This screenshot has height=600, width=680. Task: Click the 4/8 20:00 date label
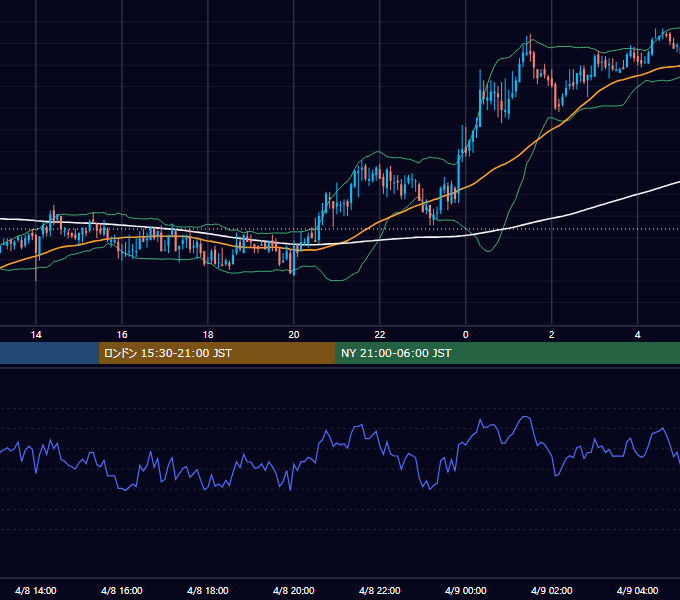294,590
